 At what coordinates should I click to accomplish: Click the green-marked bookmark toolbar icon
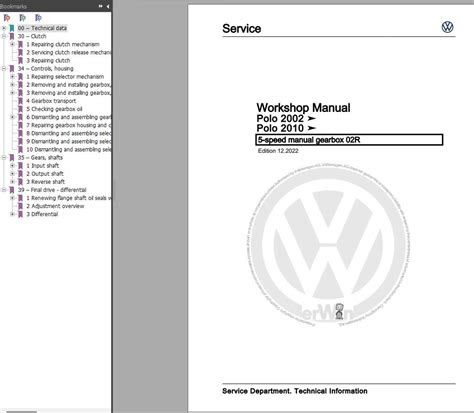pyautogui.click(x=22, y=18)
